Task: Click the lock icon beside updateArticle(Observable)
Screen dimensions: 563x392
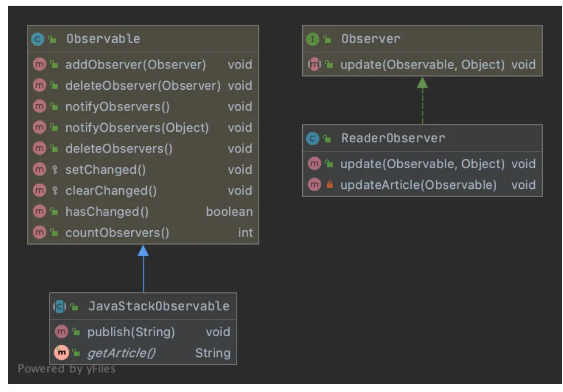Action: pyautogui.click(x=330, y=185)
